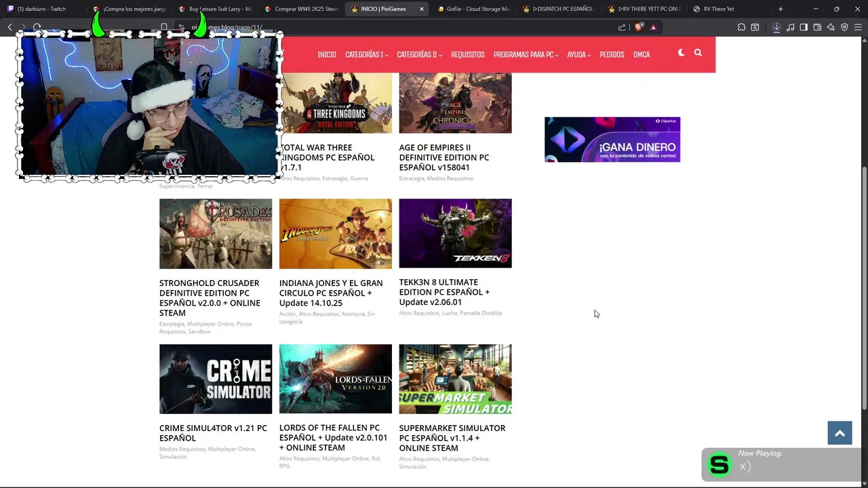
Task: Click the green S Now Playing icon
Action: tap(719, 464)
